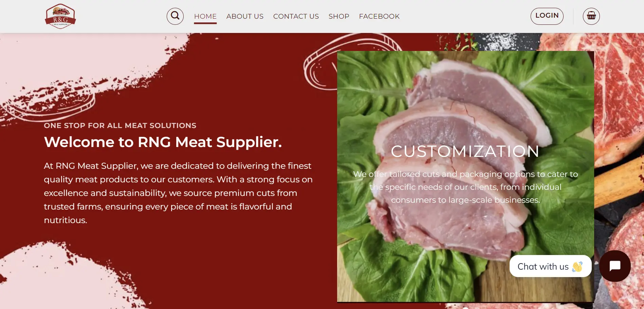Click the RNG Meat Supplier intro paragraph
Image resolution: width=644 pixels, height=309 pixels.
pyautogui.click(x=178, y=193)
